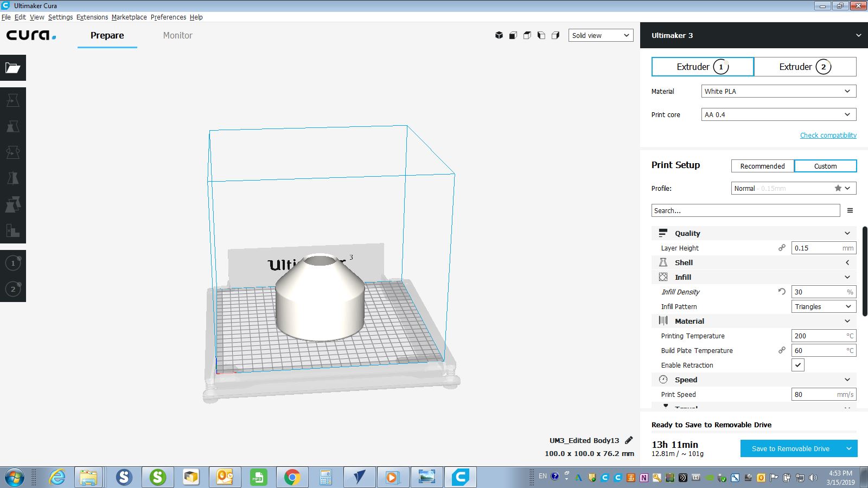Select the Support Blocker tool
Image resolution: width=868 pixels, height=488 pixels.
[x=13, y=230]
